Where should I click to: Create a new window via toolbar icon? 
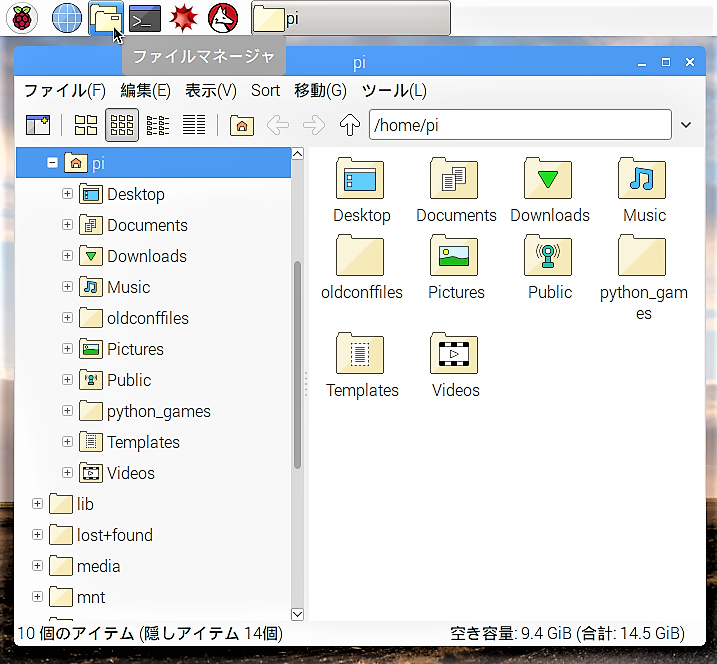tap(38, 125)
